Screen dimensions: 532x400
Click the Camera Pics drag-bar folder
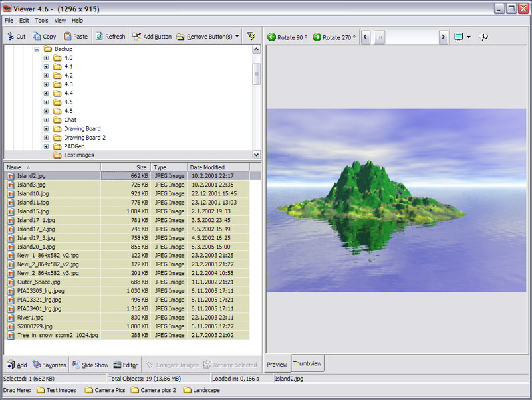click(x=105, y=390)
